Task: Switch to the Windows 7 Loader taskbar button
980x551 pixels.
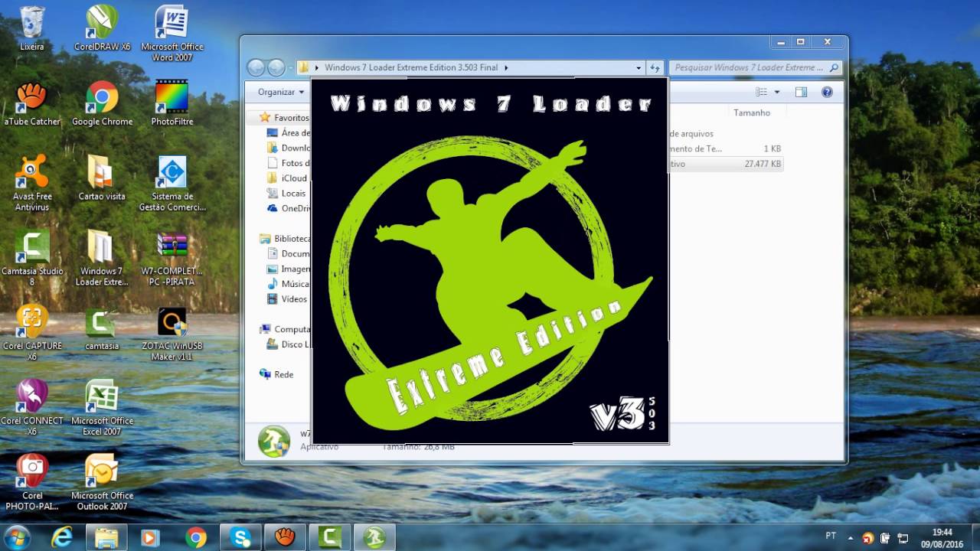Action: [374, 537]
